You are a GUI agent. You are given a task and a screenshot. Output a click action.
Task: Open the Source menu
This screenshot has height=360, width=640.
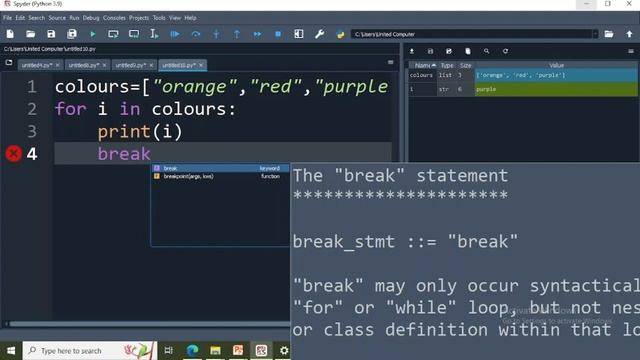[x=57, y=18]
